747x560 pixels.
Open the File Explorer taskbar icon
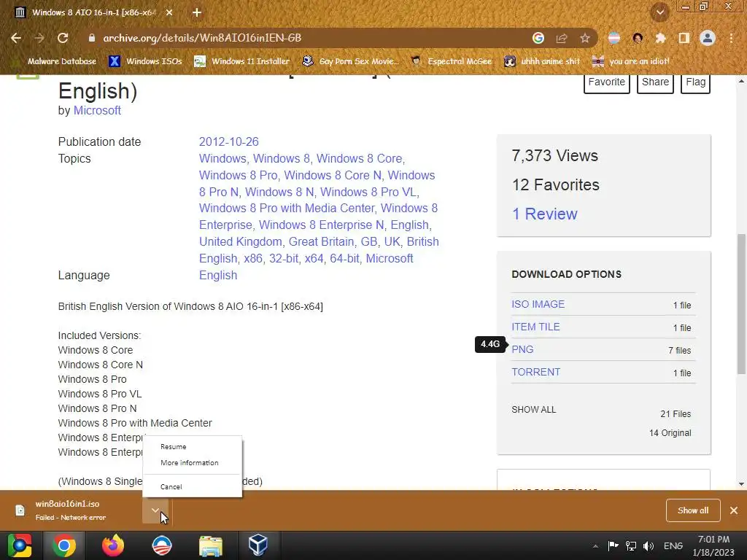coord(211,545)
